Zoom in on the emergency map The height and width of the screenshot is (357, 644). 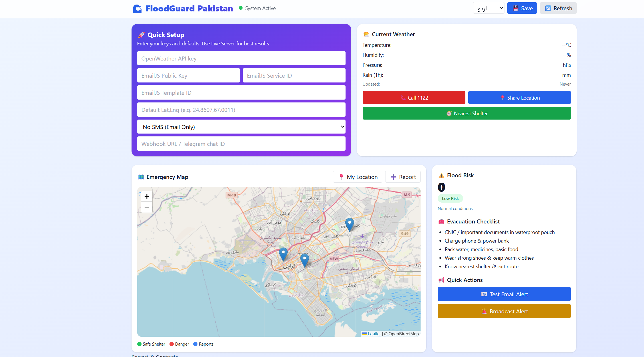click(x=147, y=196)
